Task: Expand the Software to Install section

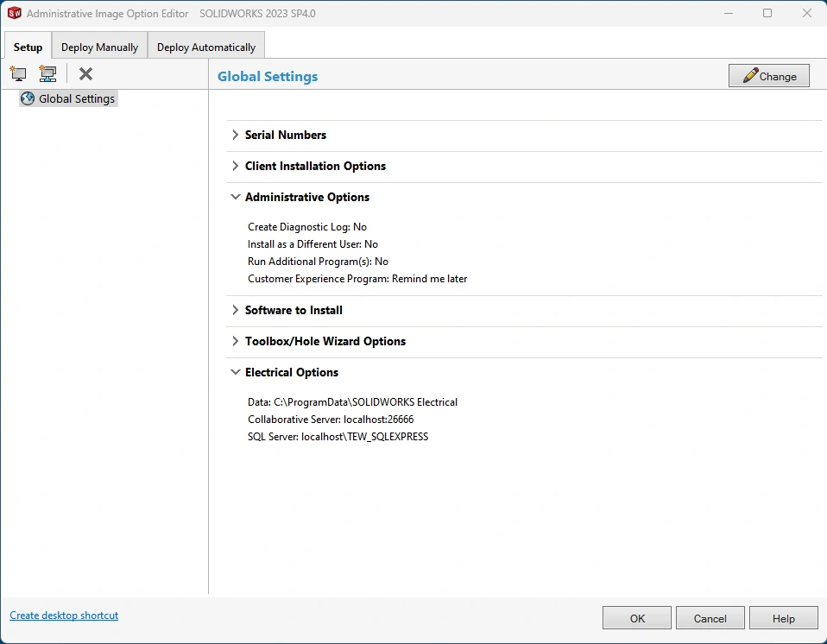Action: [236, 310]
